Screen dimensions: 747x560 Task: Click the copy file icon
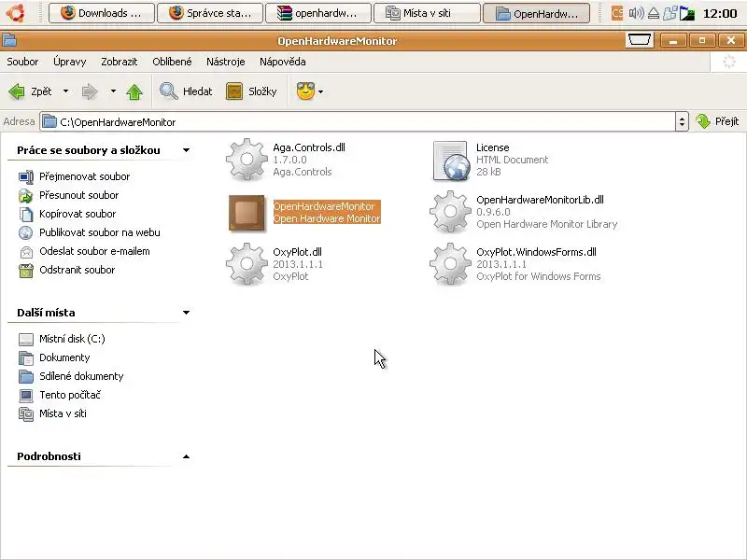[26, 215]
